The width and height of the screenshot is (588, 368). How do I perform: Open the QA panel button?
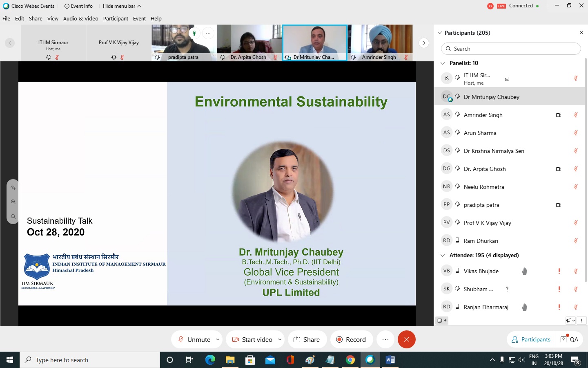pyautogui.click(x=569, y=339)
